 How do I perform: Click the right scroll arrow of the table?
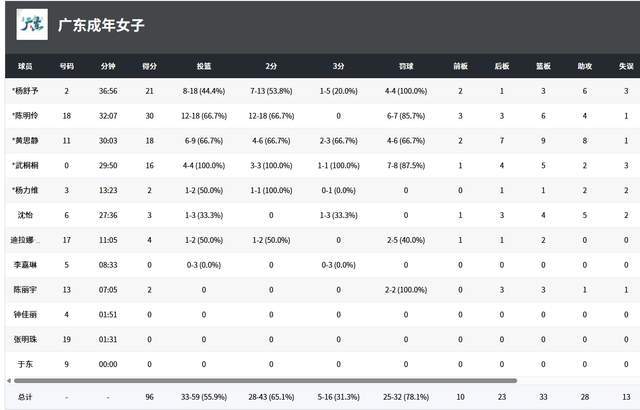click(634, 380)
